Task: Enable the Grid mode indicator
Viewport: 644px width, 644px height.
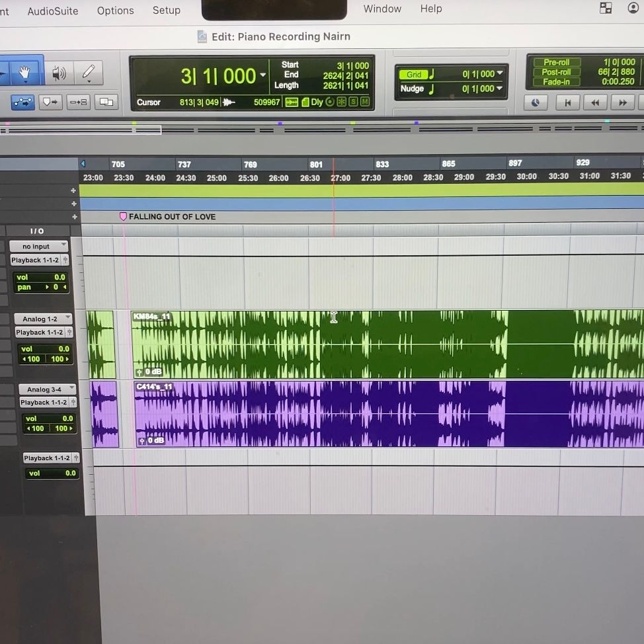Action: pos(414,74)
